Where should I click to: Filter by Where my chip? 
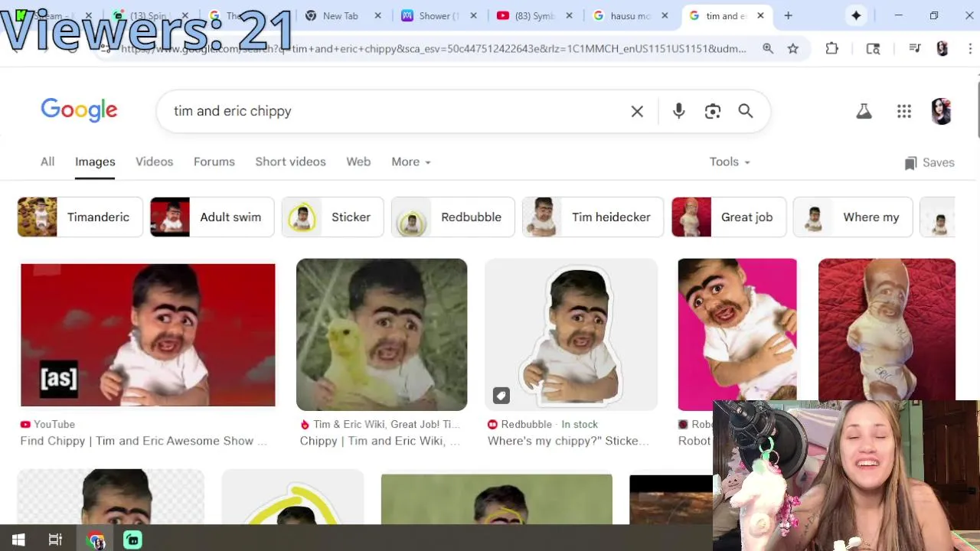(x=853, y=217)
